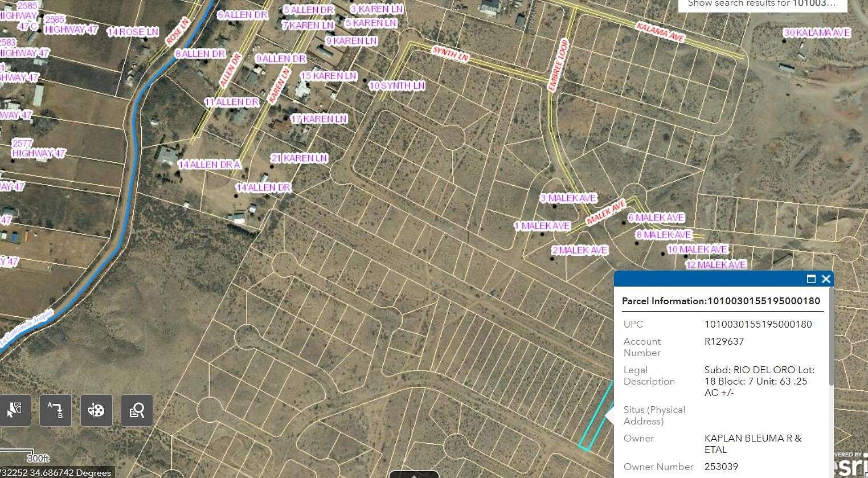Click the 300ft scale bar
The width and height of the screenshot is (868, 478).
tap(38, 458)
